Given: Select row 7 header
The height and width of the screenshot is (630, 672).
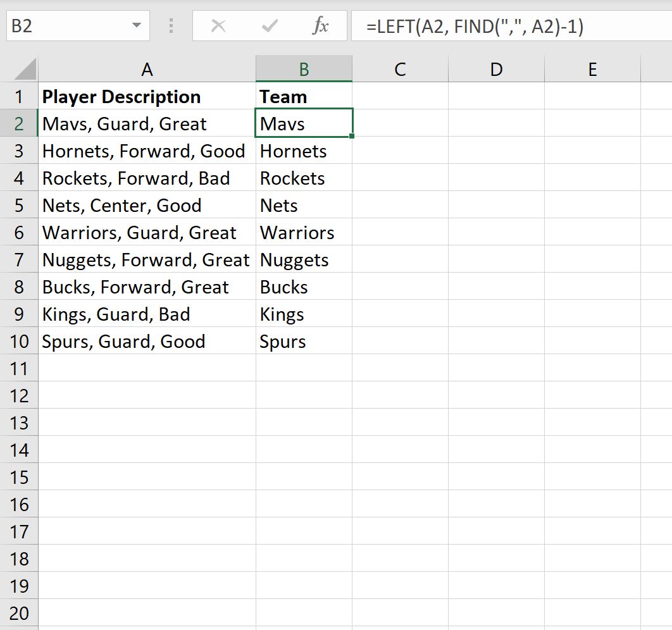Looking at the screenshot, I should (19, 259).
